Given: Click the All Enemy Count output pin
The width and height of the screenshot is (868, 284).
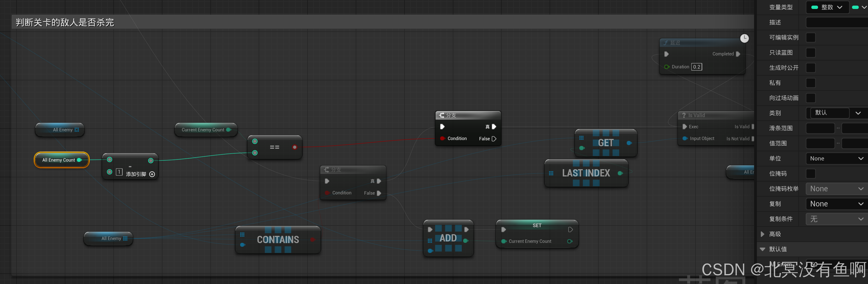Looking at the screenshot, I should point(79,160).
